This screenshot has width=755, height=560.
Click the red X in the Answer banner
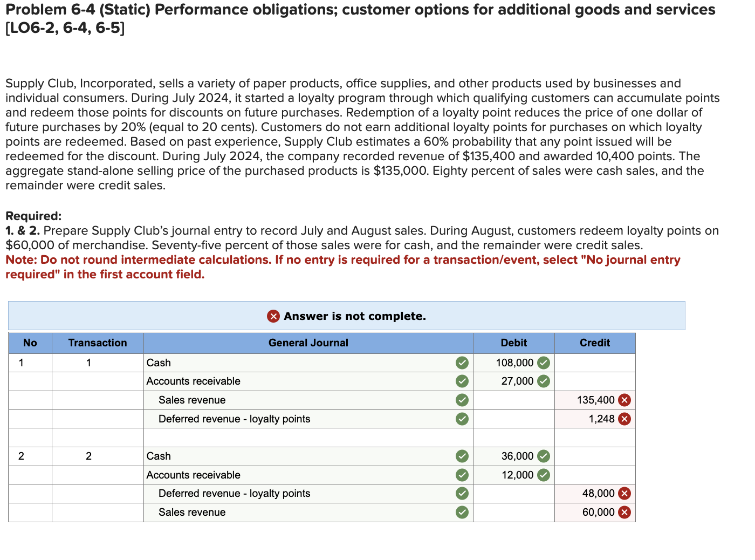click(273, 316)
